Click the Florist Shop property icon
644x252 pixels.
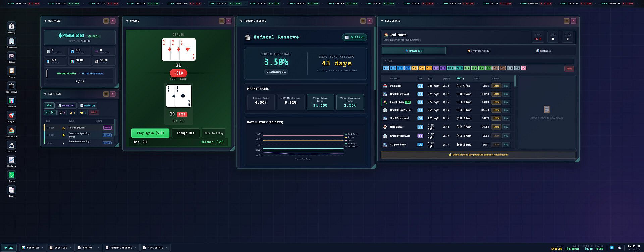click(385, 102)
